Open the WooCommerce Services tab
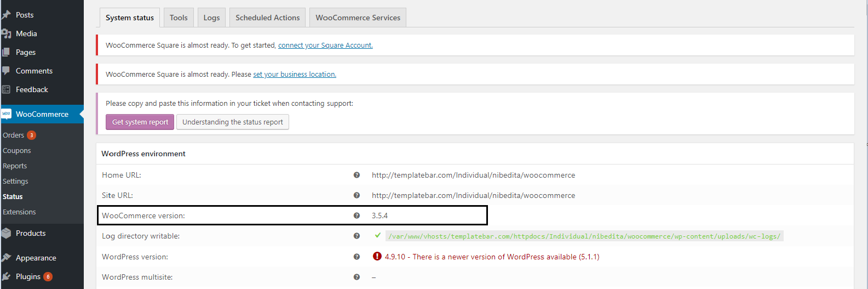 [358, 18]
